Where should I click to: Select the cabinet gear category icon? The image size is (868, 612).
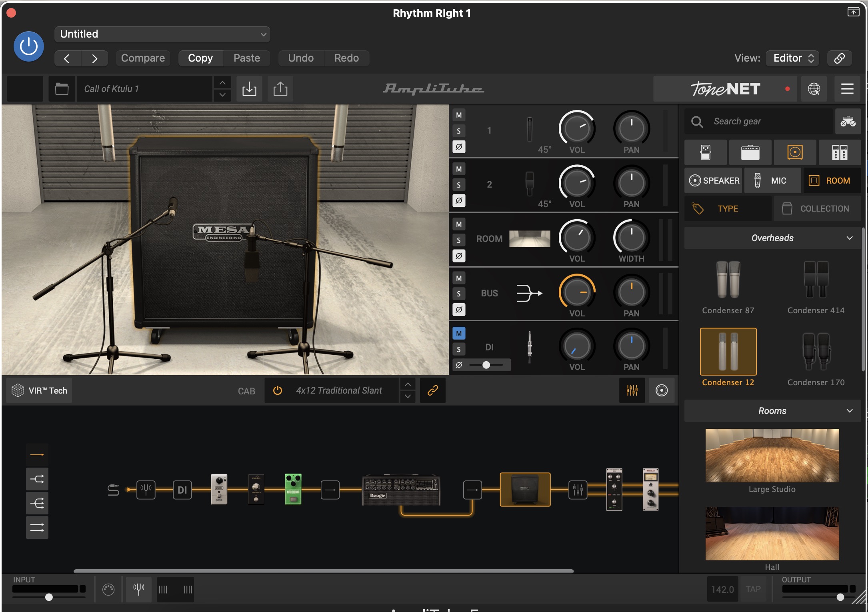point(795,152)
